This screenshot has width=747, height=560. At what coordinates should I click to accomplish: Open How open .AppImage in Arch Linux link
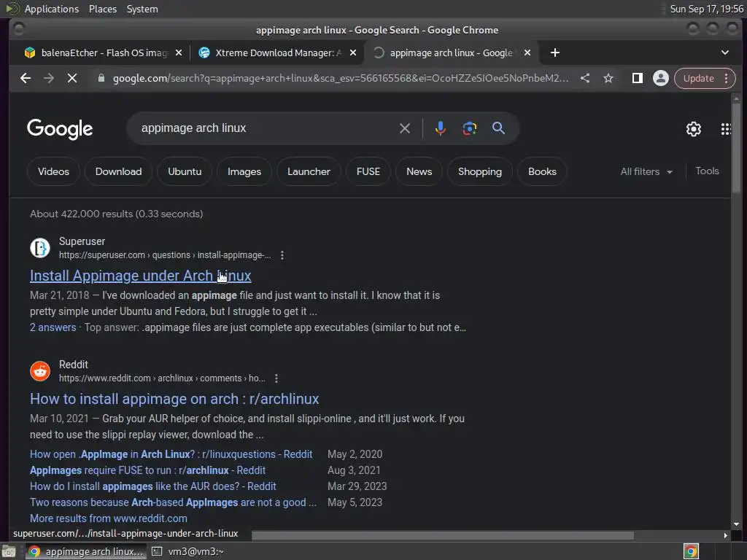point(171,454)
